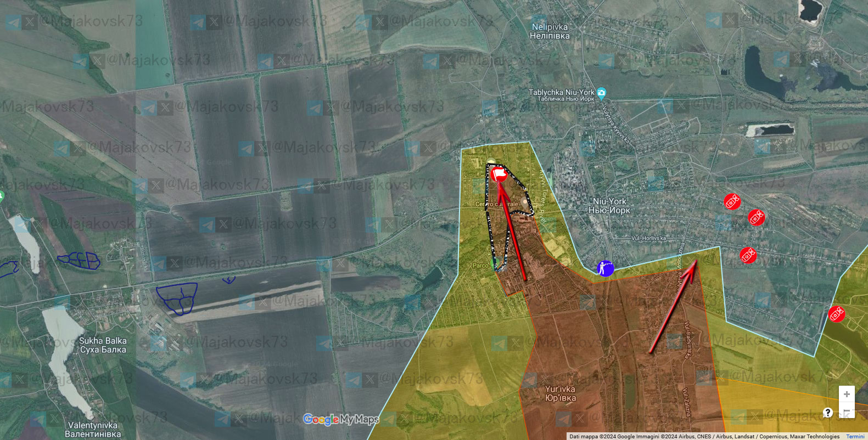Select the Niu-York town label

pyautogui.click(x=609, y=206)
